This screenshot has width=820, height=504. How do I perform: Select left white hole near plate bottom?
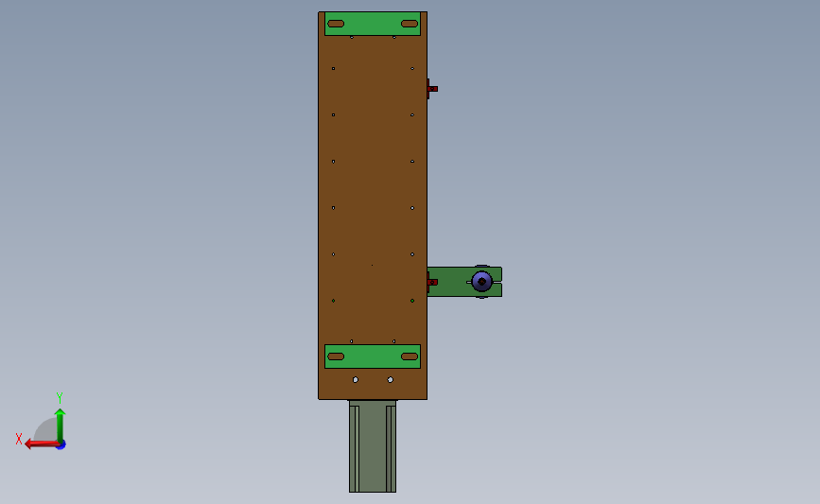pyautogui.click(x=356, y=379)
